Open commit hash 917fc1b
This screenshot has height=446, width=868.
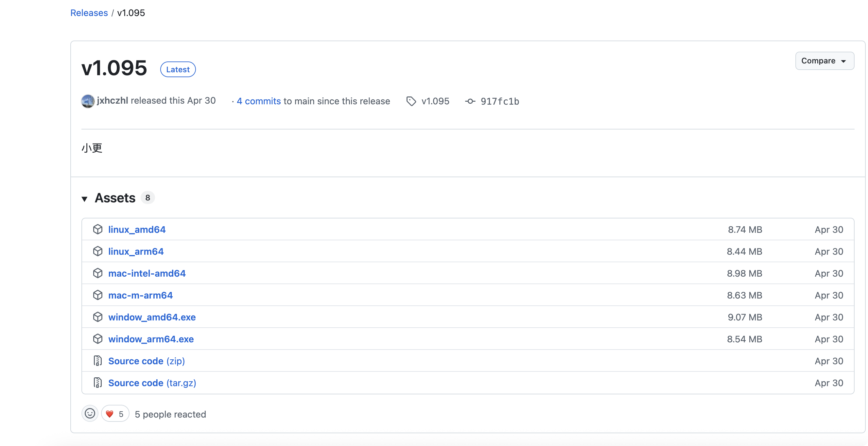pyautogui.click(x=499, y=101)
